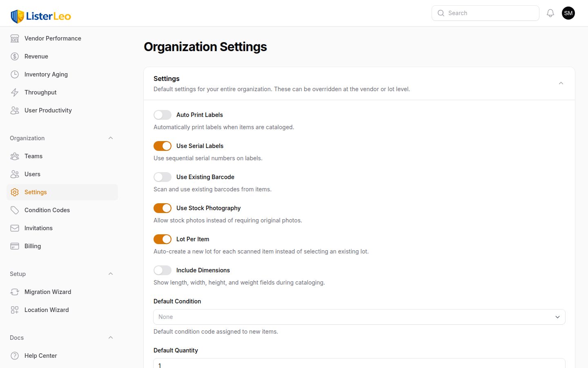Open the Help Center link
588x368 pixels.
[40, 356]
